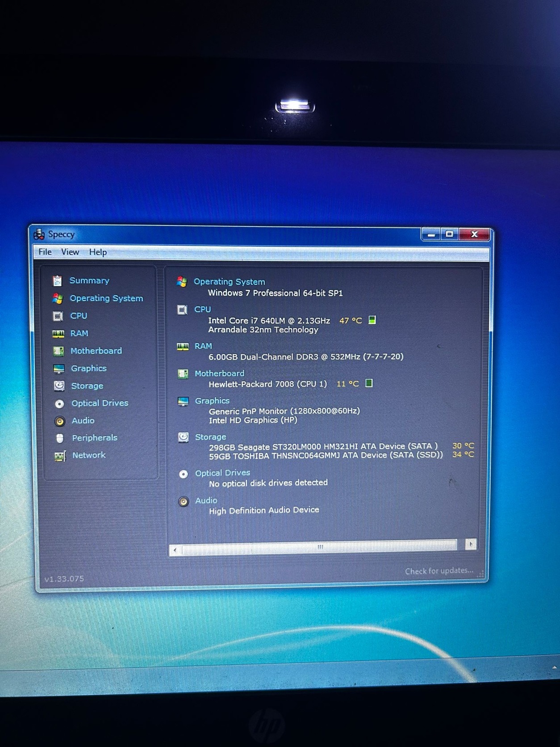The width and height of the screenshot is (560, 747).
Task: Click the Graphics heading link in summary
Action: point(212,401)
